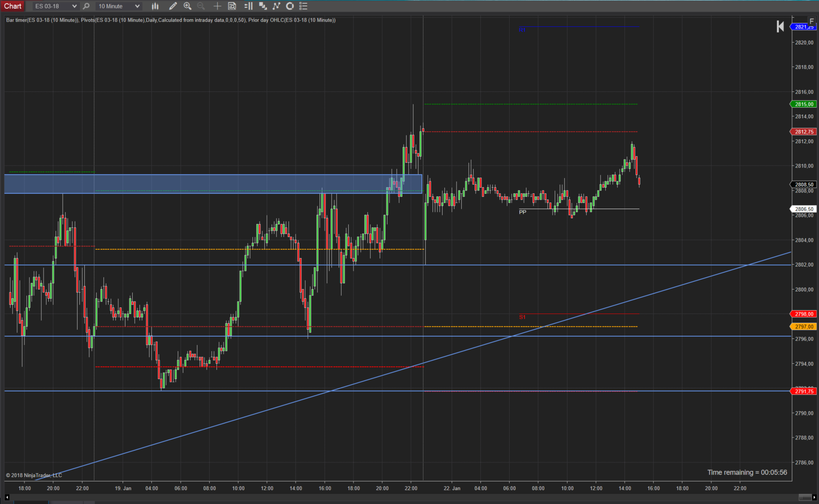Click the Time remaining bar timer text
The width and height of the screenshot is (819, 504).
[747, 472]
